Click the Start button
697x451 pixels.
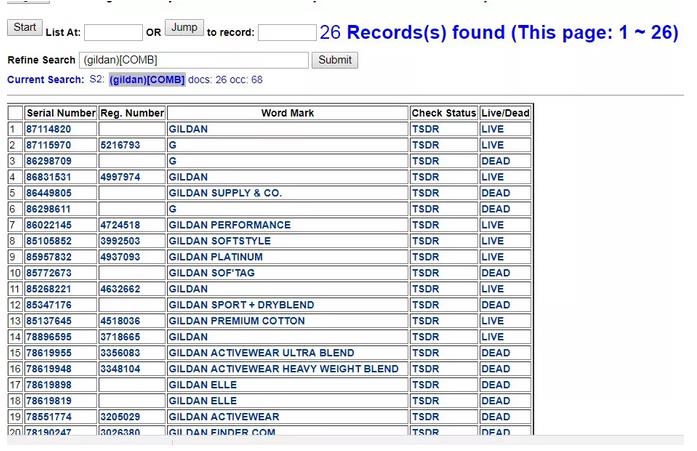(x=25, y=28)
